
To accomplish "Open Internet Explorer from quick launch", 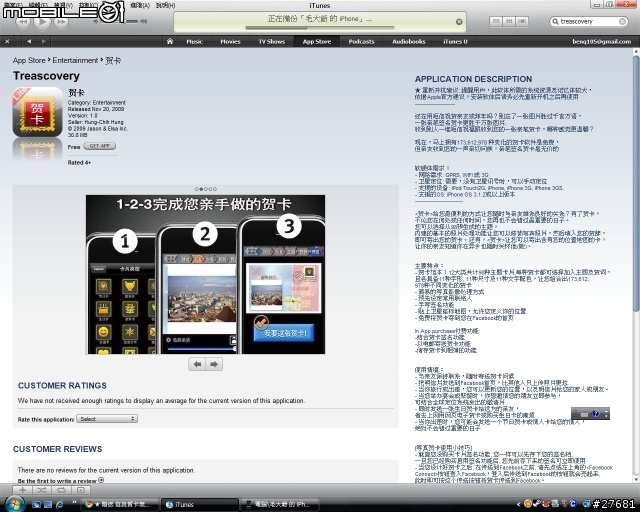I will [59, 505].
